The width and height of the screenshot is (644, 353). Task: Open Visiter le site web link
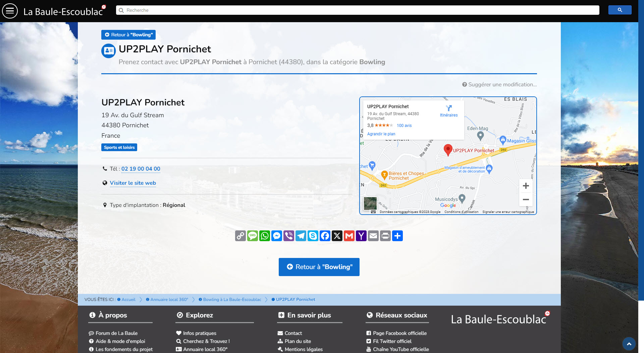coord(133,183)
